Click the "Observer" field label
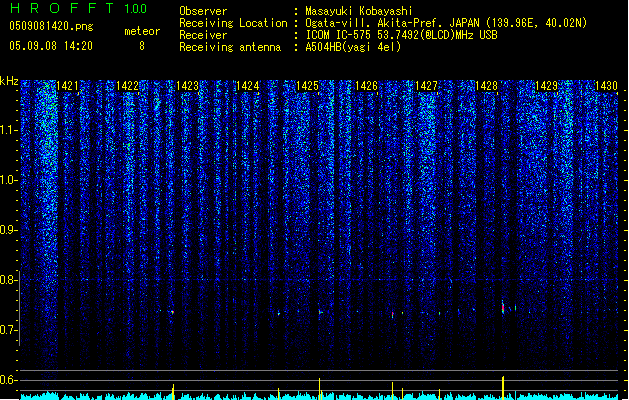The image size is (629, 400). pos(203,11)
